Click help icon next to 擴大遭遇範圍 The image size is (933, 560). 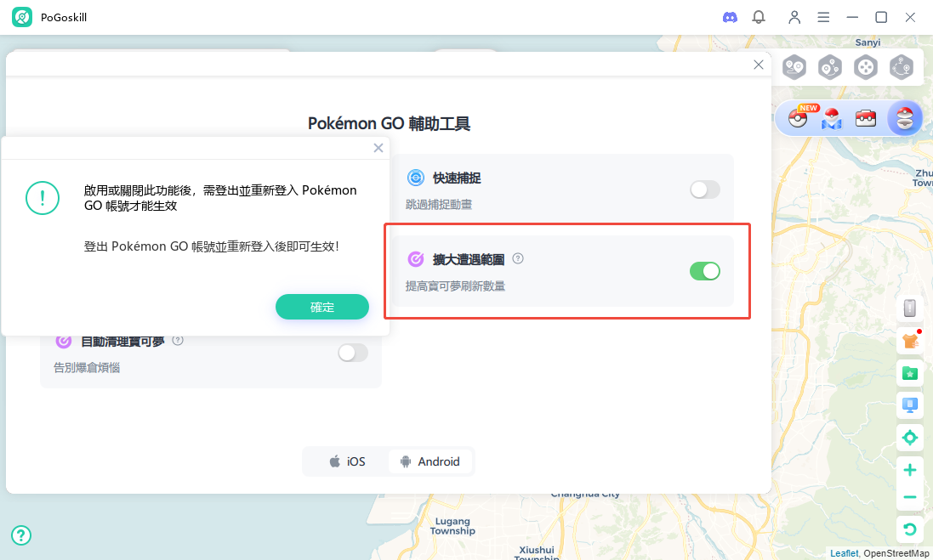518,258
